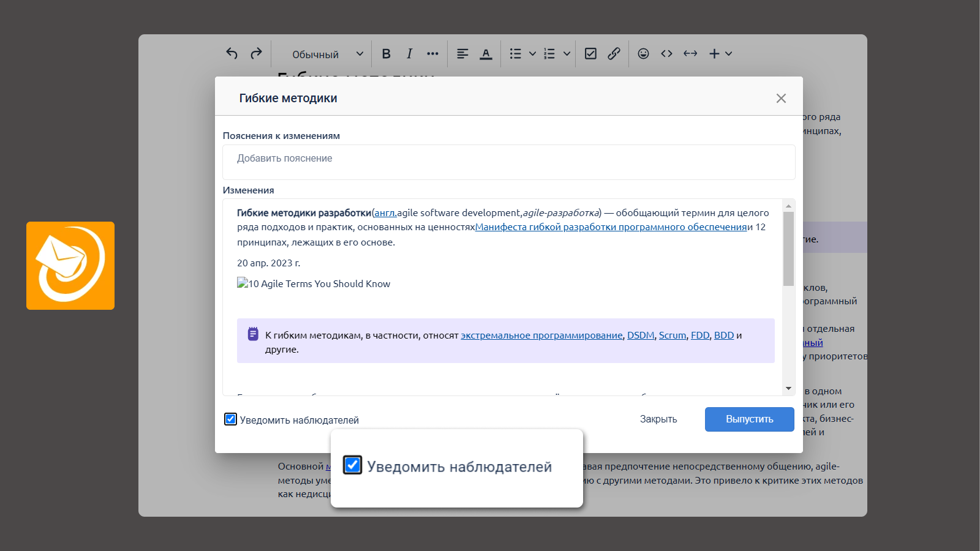This screenshot has height=551, width=980.
Task: Expand the numbered list options arrow
Action: [567, 54]
